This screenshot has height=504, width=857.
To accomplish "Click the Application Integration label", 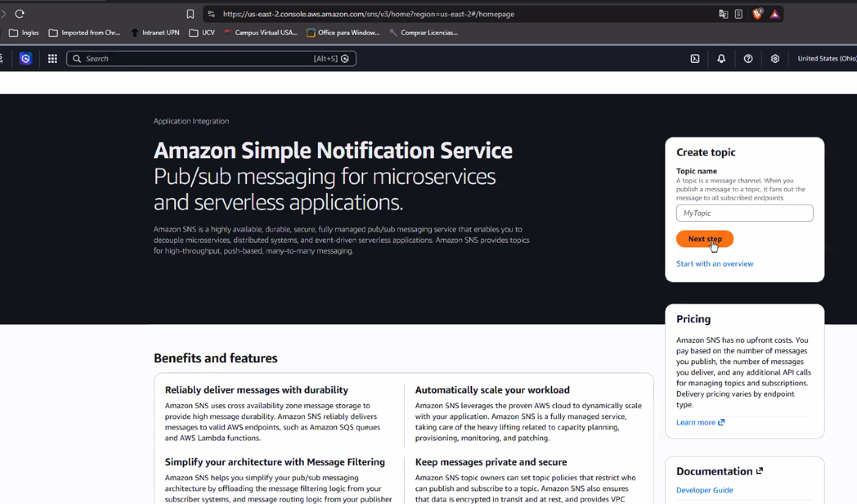I will 191,121.
